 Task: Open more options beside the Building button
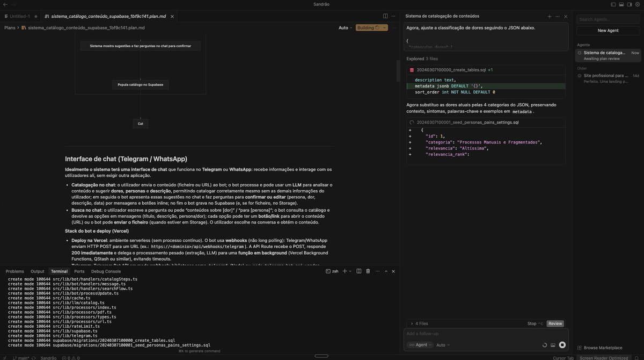coord(394,27)
